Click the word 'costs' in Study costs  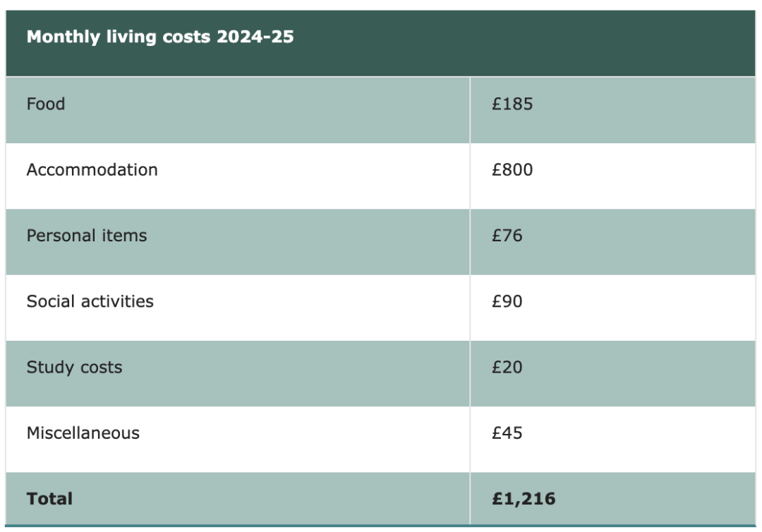point(102,368)
